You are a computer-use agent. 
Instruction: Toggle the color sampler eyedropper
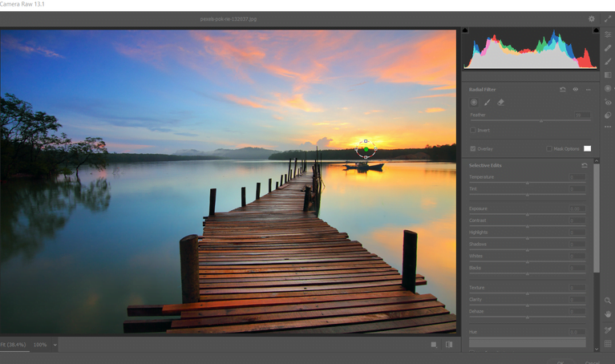[608, 330]
